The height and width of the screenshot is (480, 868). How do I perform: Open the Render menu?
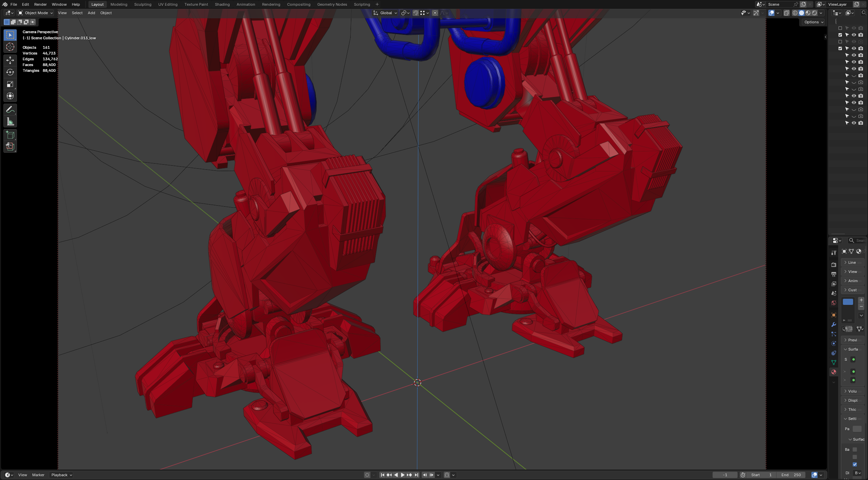(x=40, y=4)
